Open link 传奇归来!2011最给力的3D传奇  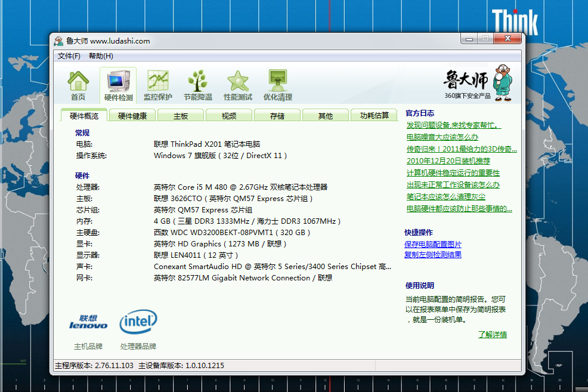point(462,149)
